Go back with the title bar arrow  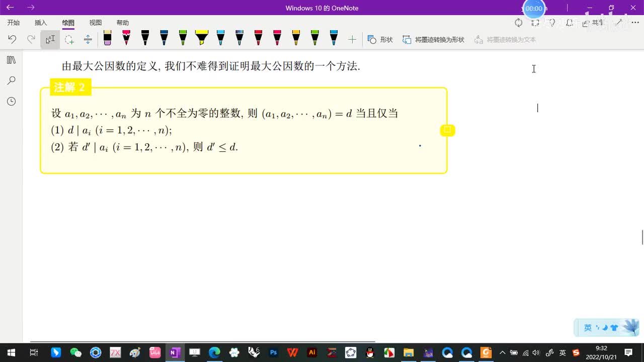pyautogui.click(x=10, y=8)
